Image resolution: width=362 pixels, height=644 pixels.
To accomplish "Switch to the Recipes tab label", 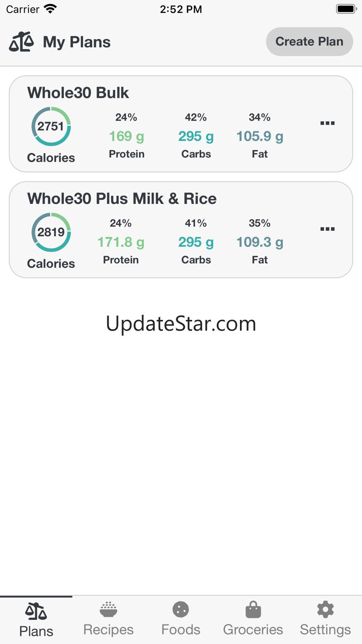I will coord(108,630).
